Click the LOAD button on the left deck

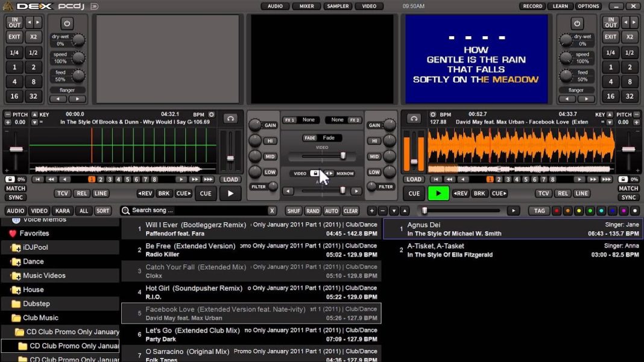pos(230,179)
